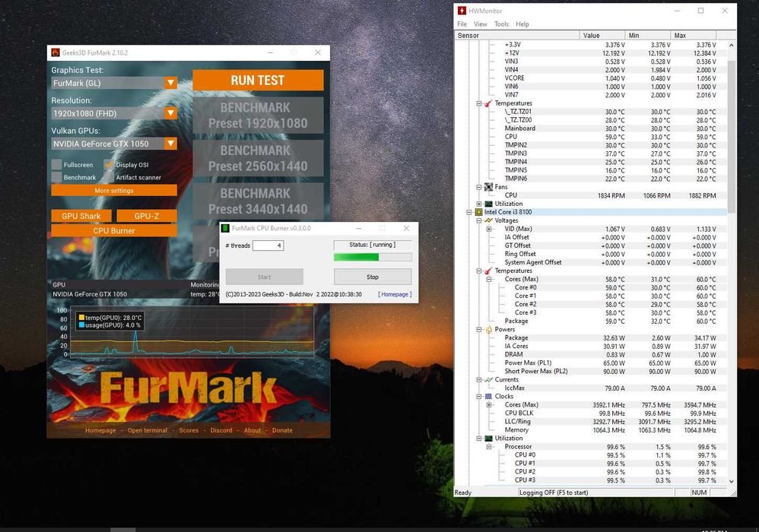The image size is (759, 532).
Task: Click the thermometer icon above the \_TZ.TZ01 row
Action: coord(488,103)
